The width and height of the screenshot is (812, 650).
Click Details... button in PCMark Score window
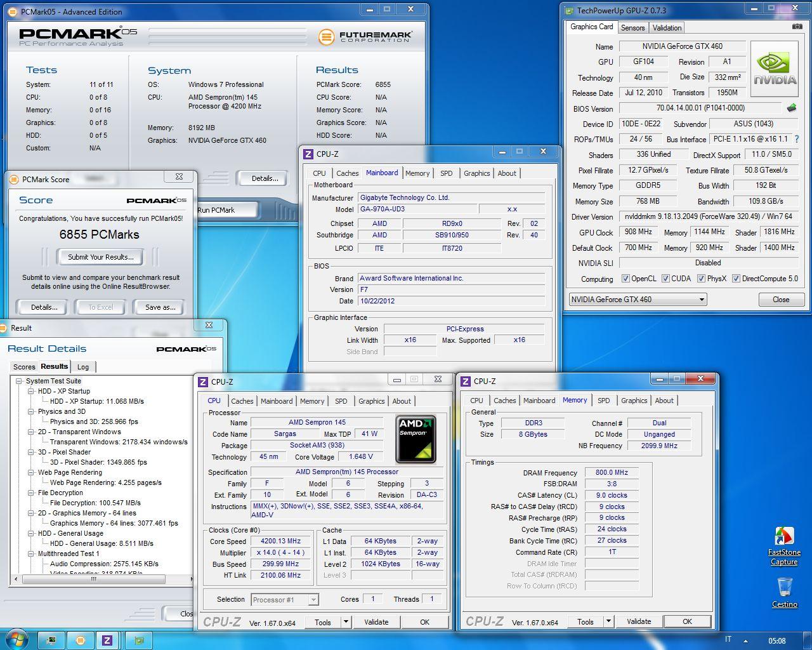pos(44,307)
